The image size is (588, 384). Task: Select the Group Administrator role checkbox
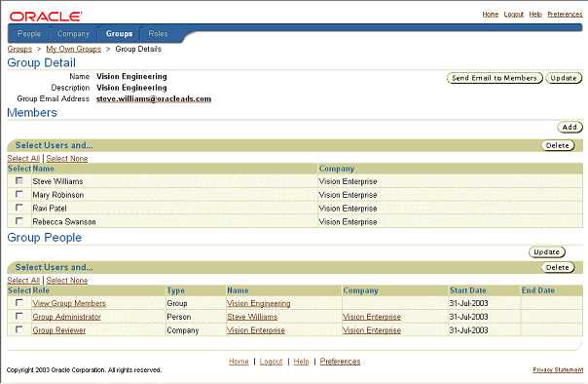19,317
